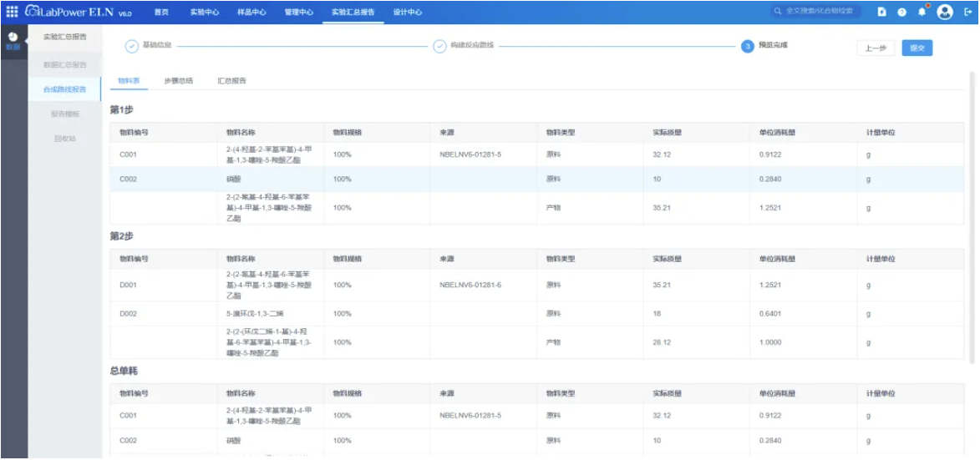Open 回收站 in the sidebar
Image resolution: width=980 pixels, height=460 pixels.
(x=65, y=138)
